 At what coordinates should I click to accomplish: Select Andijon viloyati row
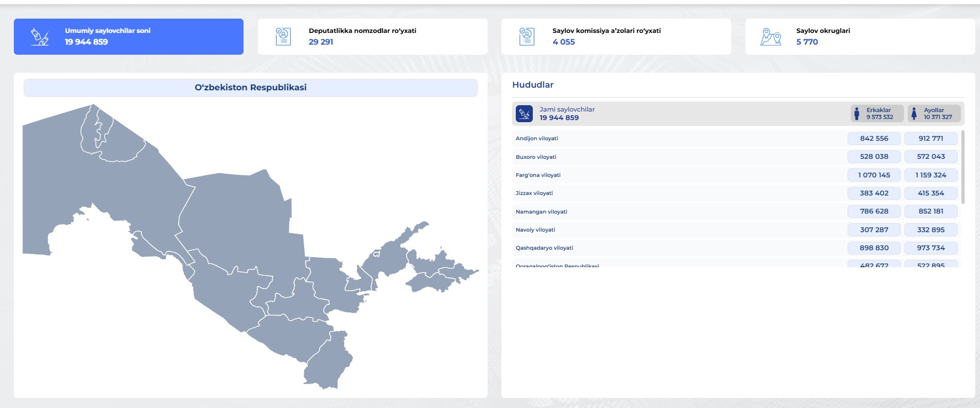tap(537, 139)
